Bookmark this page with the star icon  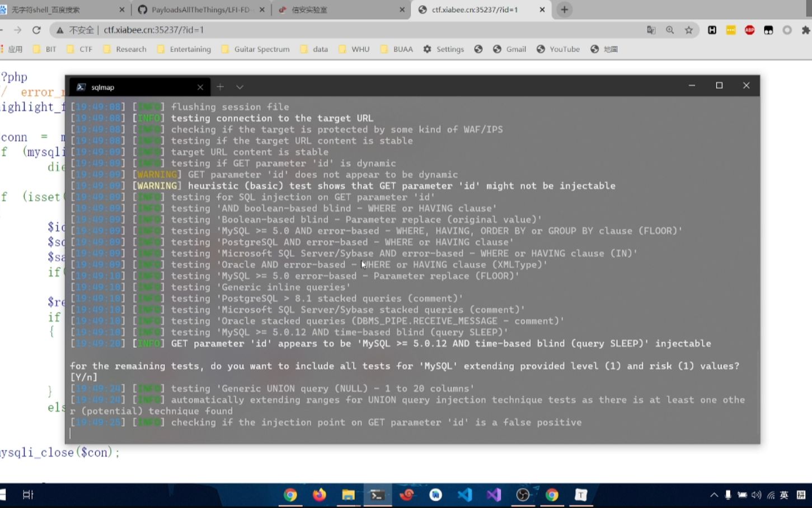(x=689, y=30)
